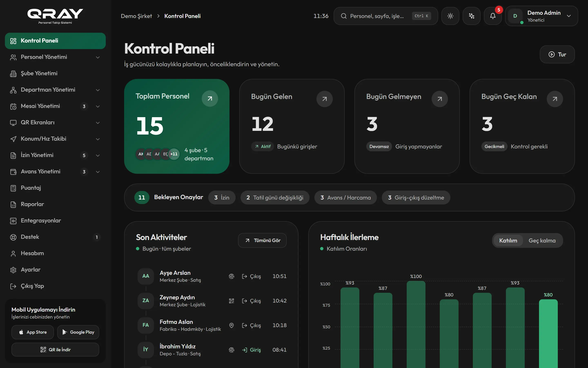Image resolution: width=588 pixels, height=368 pixels.
Task: Expand Personel Yönetimi menu chevron
Action: (98, 57)
